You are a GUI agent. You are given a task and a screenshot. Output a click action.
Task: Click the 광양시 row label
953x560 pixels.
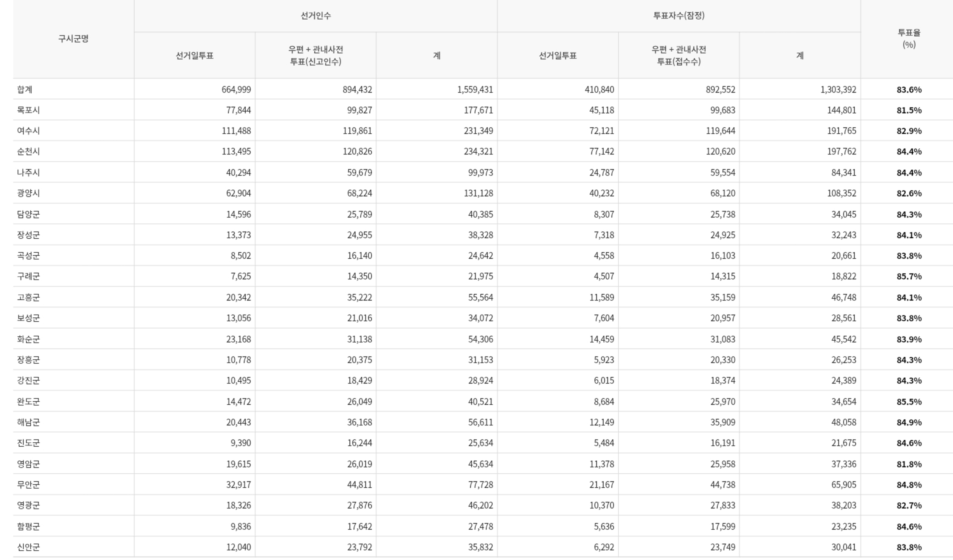click(28, 193)
